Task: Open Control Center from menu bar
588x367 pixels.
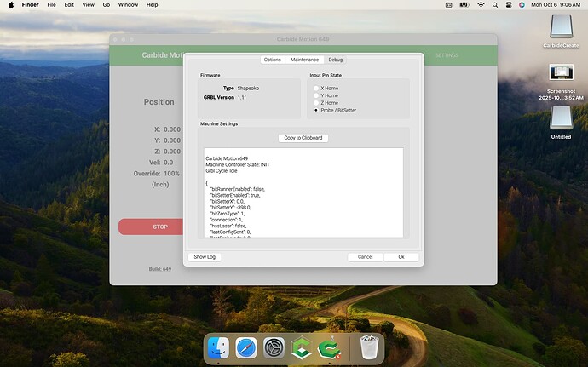Action: 509,5
